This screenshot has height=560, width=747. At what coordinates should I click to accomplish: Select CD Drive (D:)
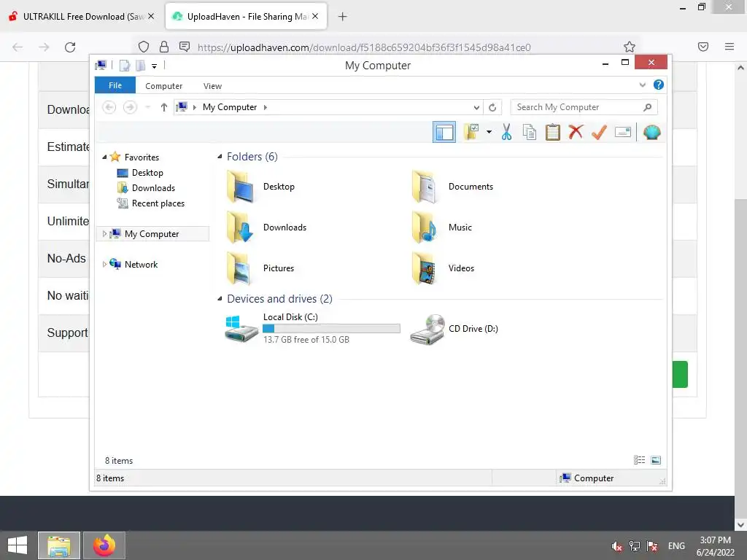tap(454, 329)
